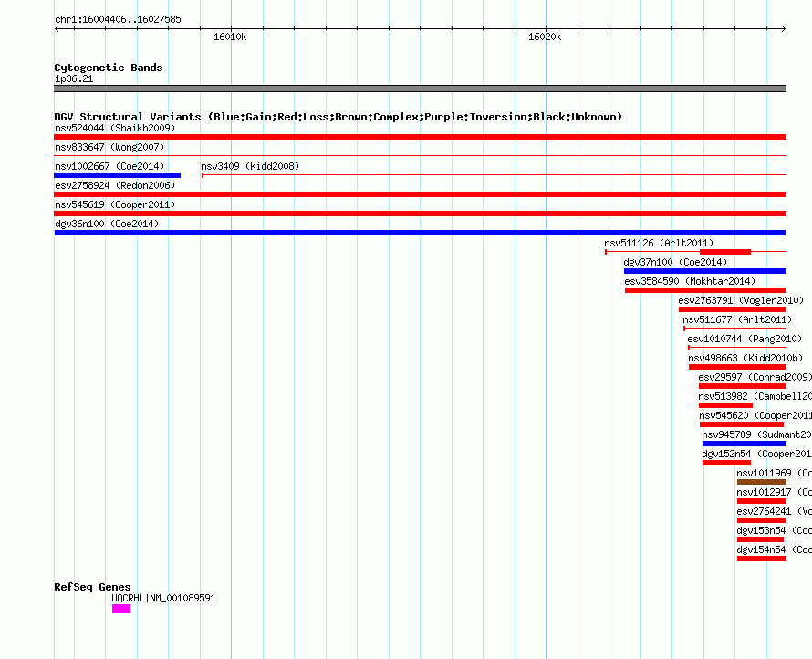The image size is (812, 659).
Task: Click the blue nsv1002667 gain bar
Action: (118, 175)
